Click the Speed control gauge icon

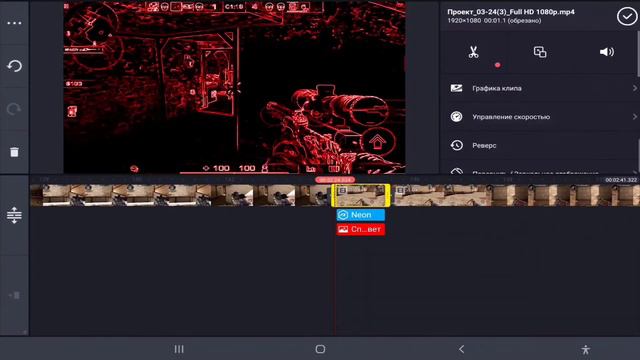(x=456, y=117)
